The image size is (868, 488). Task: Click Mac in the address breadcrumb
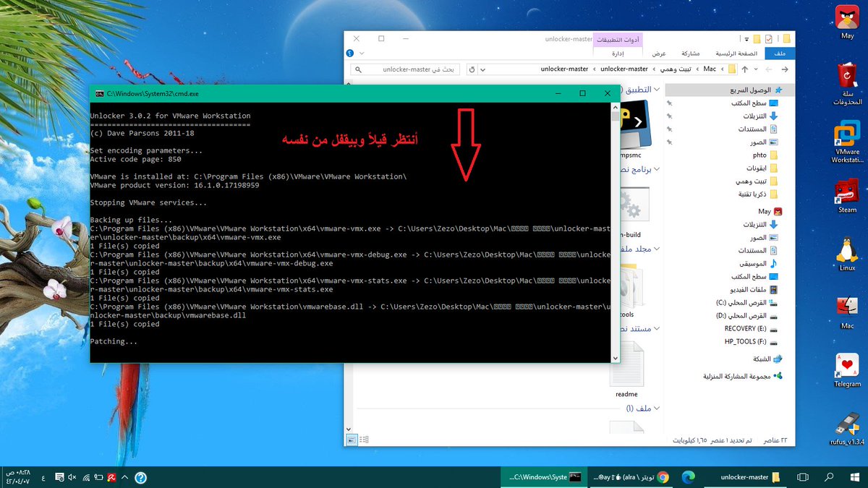coord(710,69)
